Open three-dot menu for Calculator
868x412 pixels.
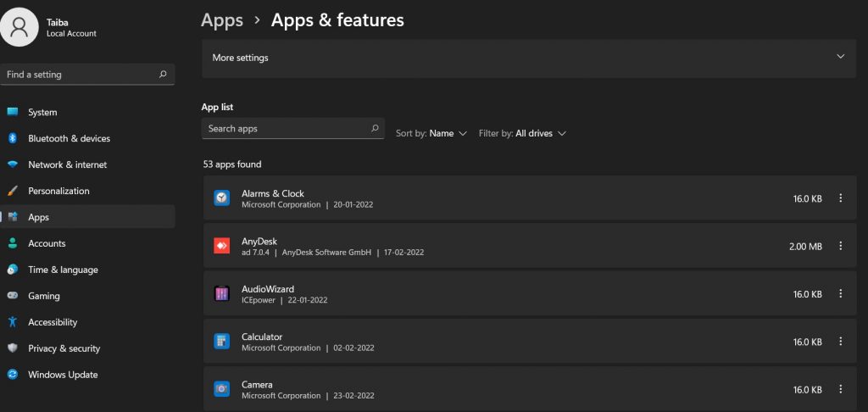[x=840, y=342]
